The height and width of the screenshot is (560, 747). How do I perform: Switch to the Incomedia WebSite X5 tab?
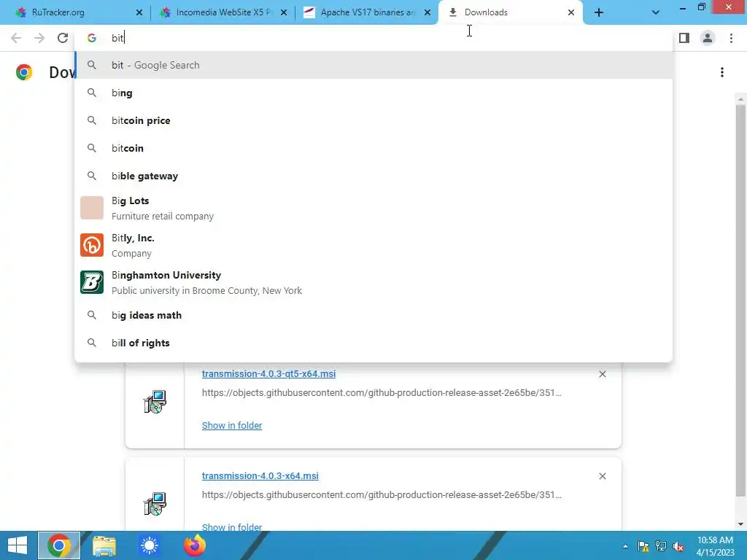point(222,12)
